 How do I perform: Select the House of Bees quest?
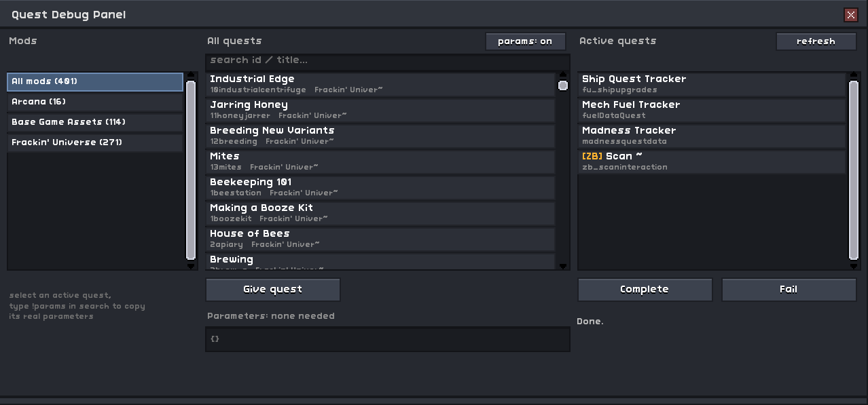pyautogui.click(x=380, y=239)
